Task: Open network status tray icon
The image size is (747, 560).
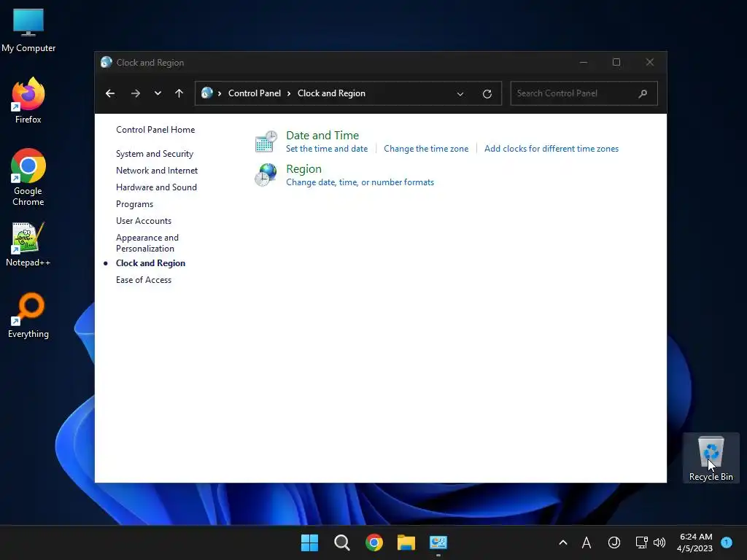Action: pos(641,542)
